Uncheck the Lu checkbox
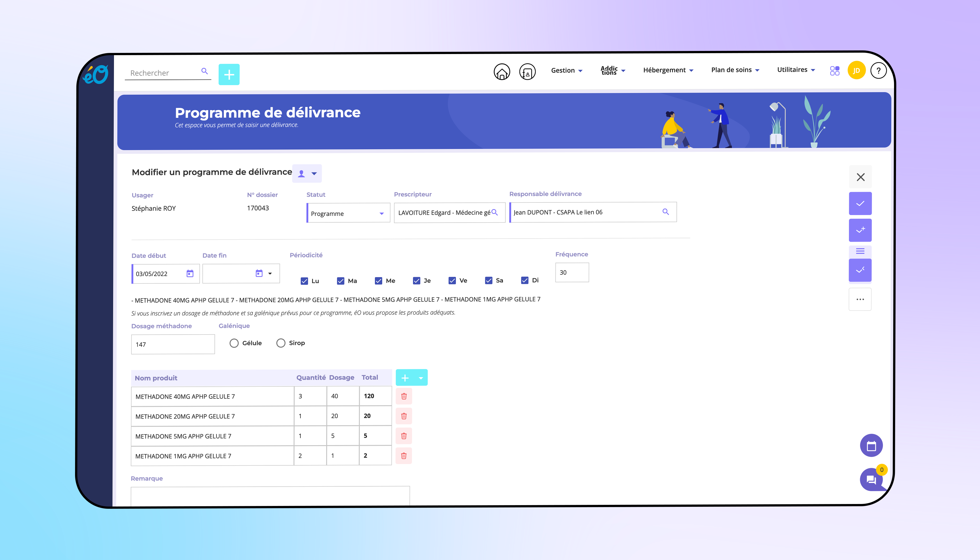This screenshot has height=560, width=980. tap(304, 281)
